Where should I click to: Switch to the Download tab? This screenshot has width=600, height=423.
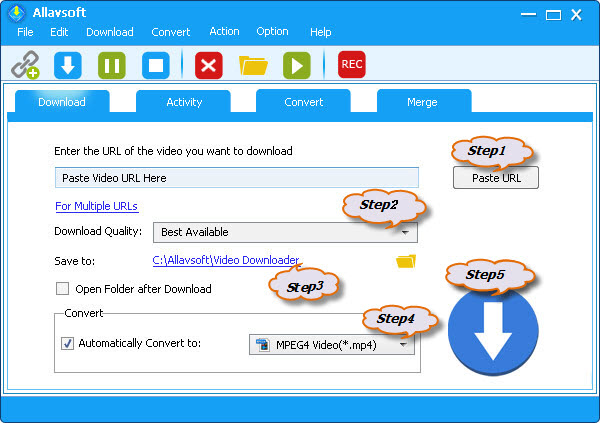(x=62, y=102)
